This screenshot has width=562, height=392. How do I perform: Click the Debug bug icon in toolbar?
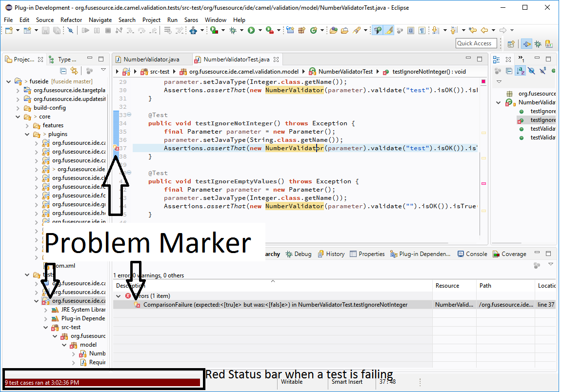point(233,30)
